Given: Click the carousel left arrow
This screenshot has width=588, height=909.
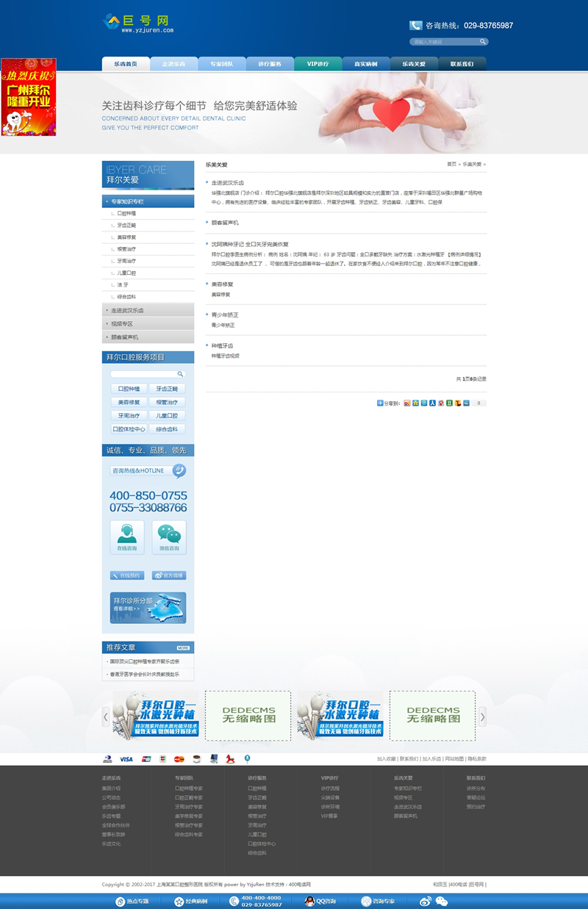Looking at the screenshot, I should [106, 716].
